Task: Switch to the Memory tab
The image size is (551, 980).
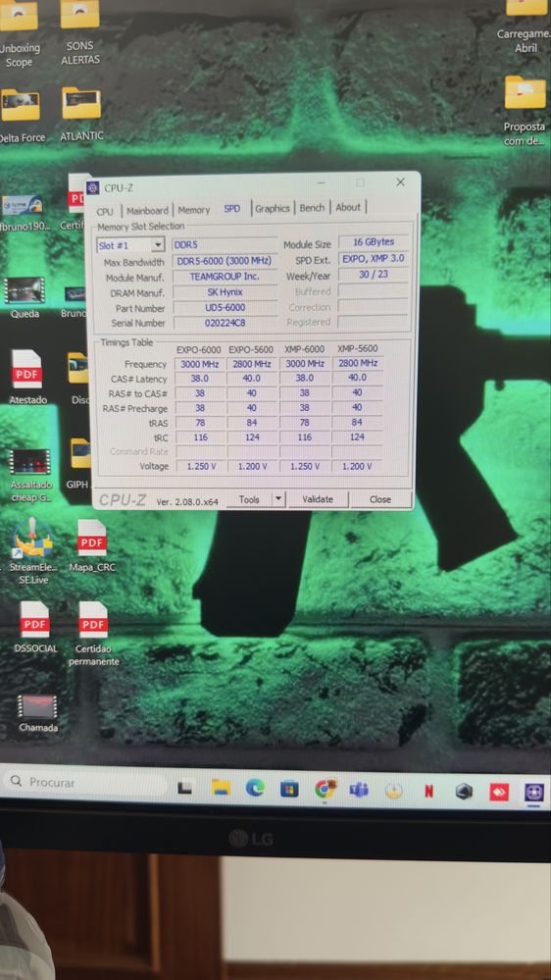Action: tap(194, 210)
